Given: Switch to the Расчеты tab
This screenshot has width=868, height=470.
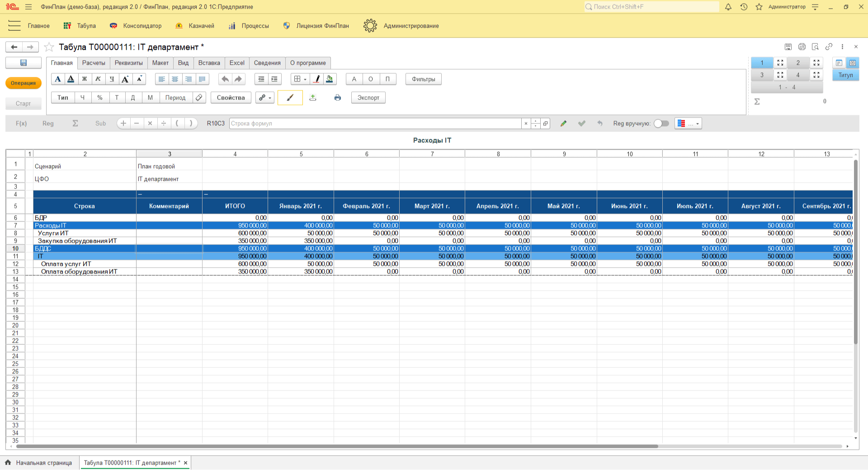Looking at the screenshot, I should tap(94, 63).
